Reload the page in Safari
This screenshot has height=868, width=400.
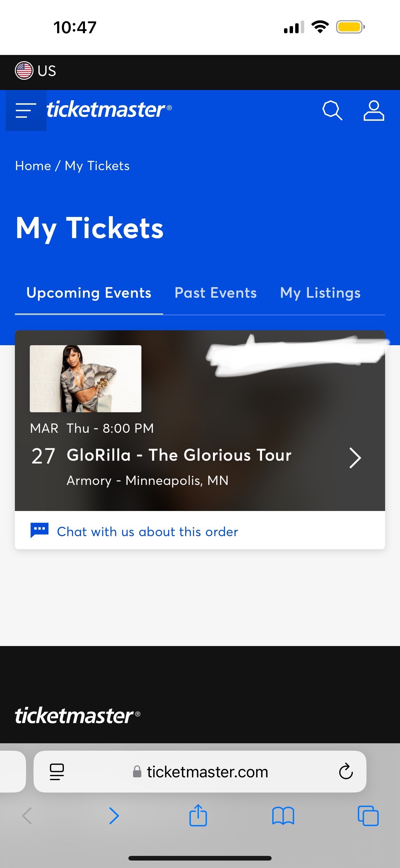pyautogui.click(x=345, y=771)
